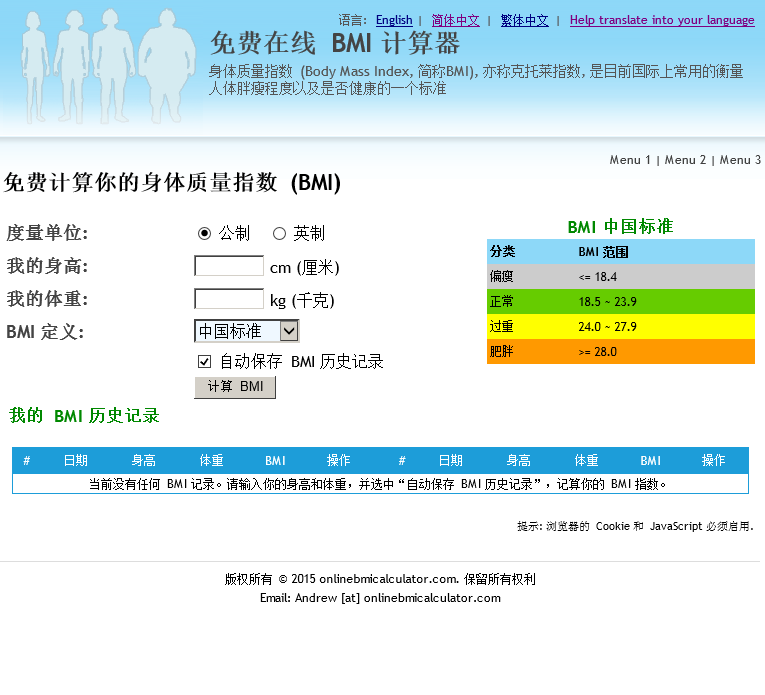Viewport: 765px width, 695px height.
Task: Click the 计算 BMI button
Action: (235, 387)
